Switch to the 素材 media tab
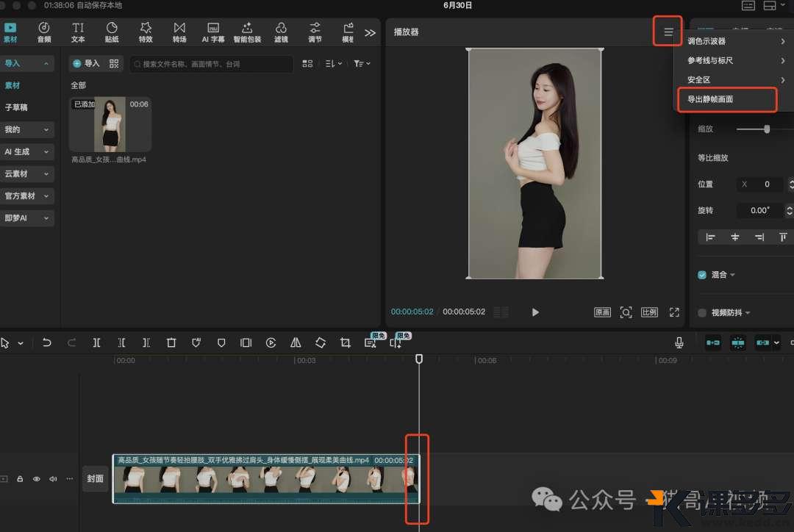The width and height of the screenshot is (794, 532). click(x=10, y=32)
